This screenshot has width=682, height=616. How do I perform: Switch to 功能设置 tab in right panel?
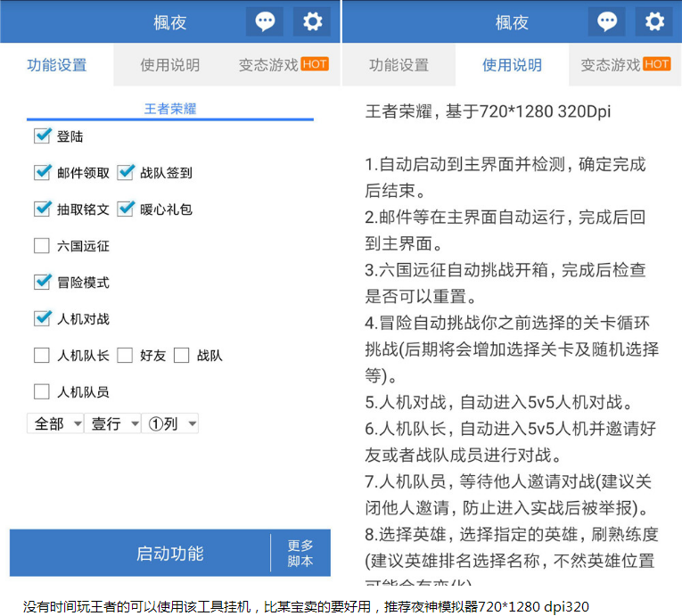pyautogui.click(x=399, y=65)
